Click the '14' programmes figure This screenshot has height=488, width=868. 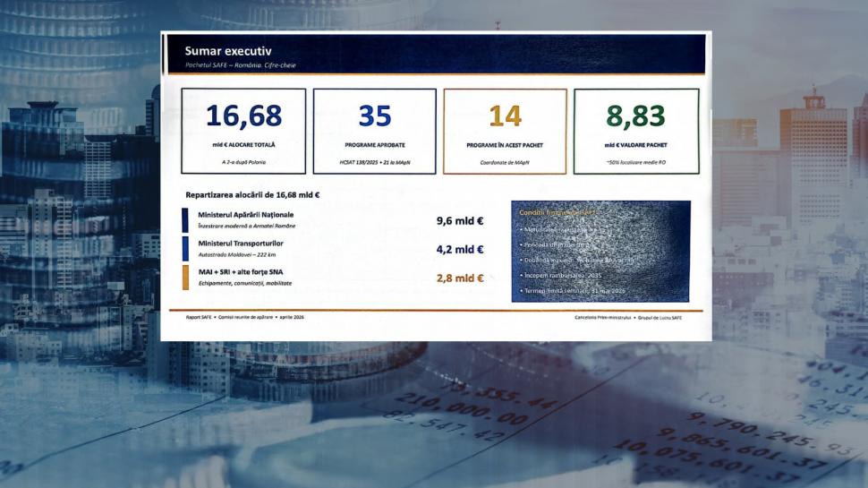tap(505, 116)
